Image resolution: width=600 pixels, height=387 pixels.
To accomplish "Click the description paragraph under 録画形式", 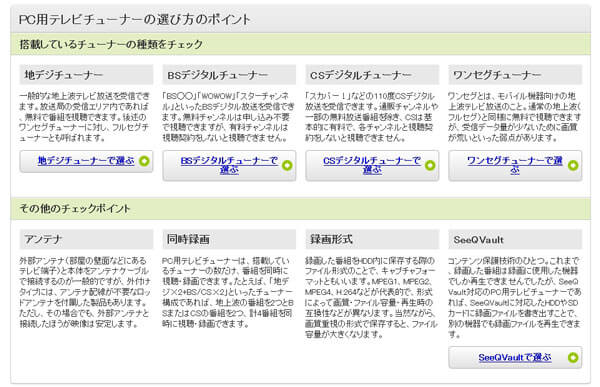I will (x=371, y=297).
